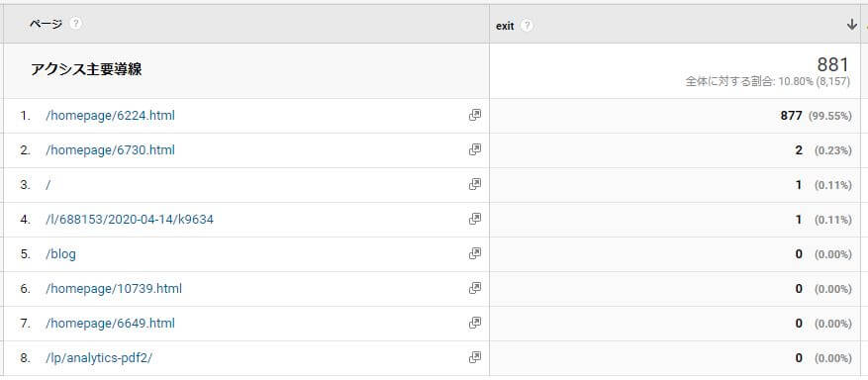Open the /homepage/6730.html page link
Screen dimensions: 868x380
point(110,149)
